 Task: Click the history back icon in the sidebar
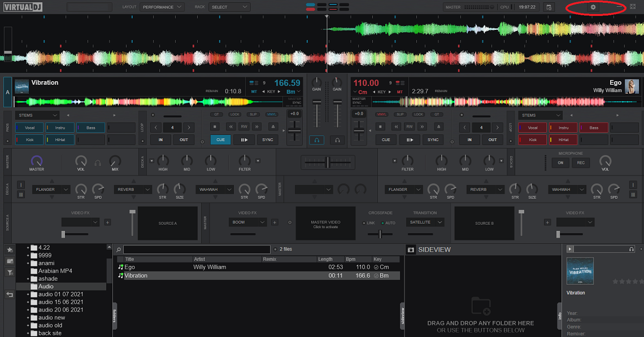[10, 294]
